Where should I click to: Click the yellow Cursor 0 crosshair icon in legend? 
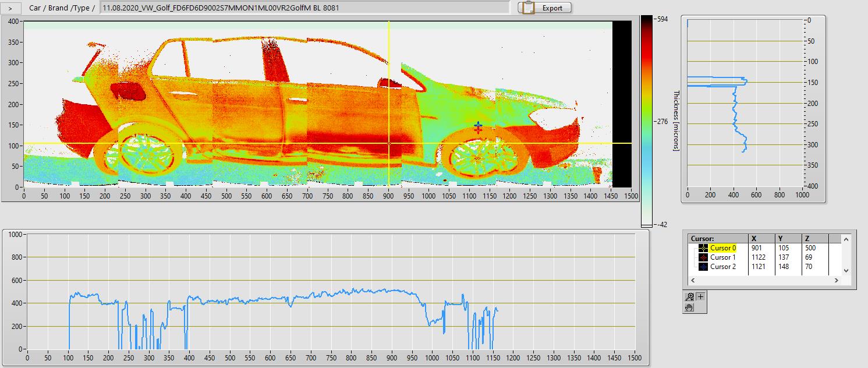[703, 248]
